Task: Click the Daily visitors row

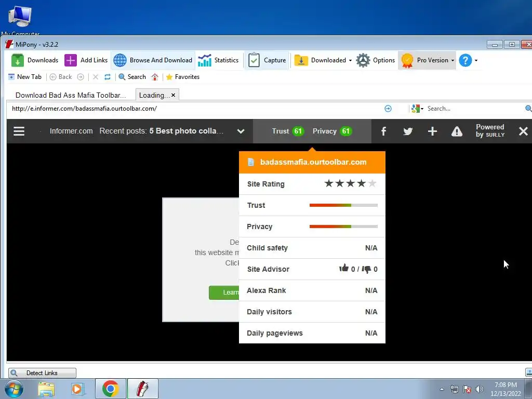Action: [x=312, y=312]
